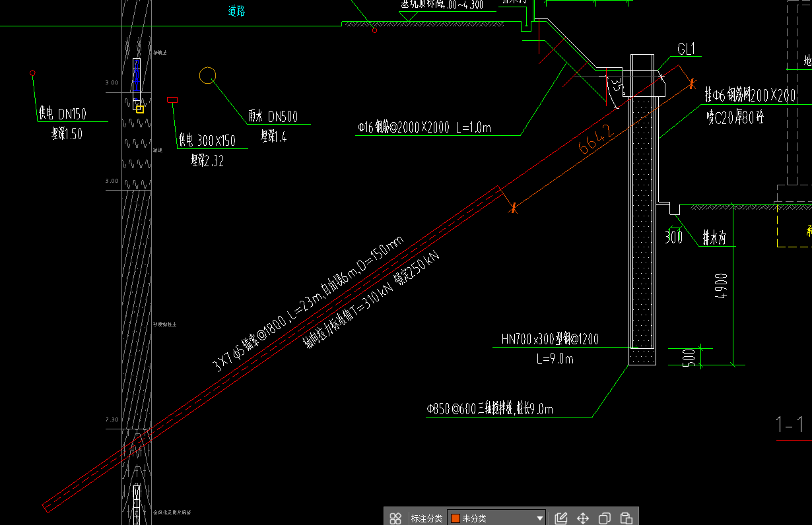The width and height of the screenshot is (812, 525).
Task: Click the 300 dimension near drainage ditch
Action: point(674,237)
